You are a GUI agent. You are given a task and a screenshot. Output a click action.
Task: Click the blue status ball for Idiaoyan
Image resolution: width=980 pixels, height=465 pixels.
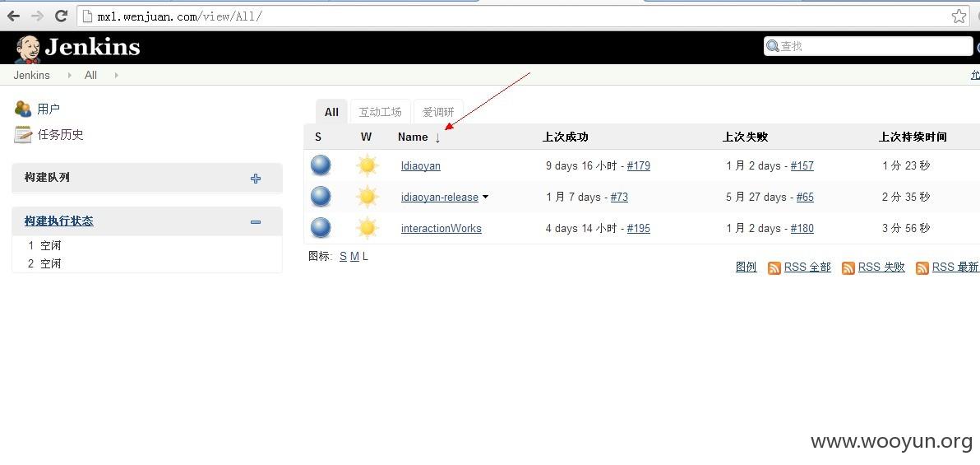tap(321, 165)
